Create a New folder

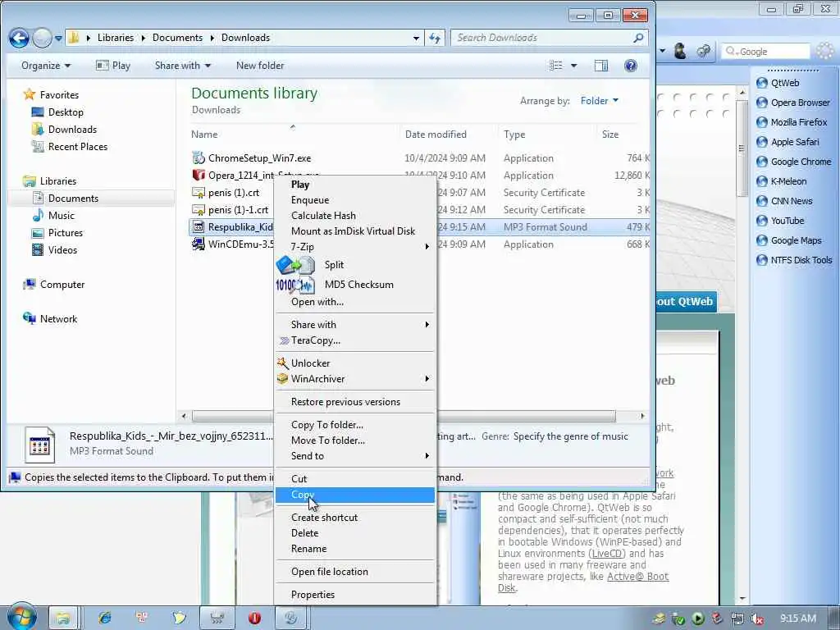[260, 66]
